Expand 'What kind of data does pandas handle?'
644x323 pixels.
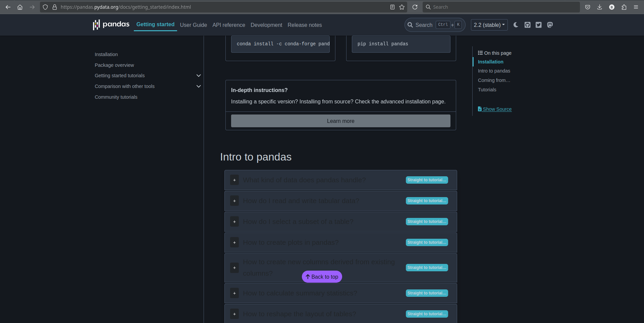tap(234, 180)
